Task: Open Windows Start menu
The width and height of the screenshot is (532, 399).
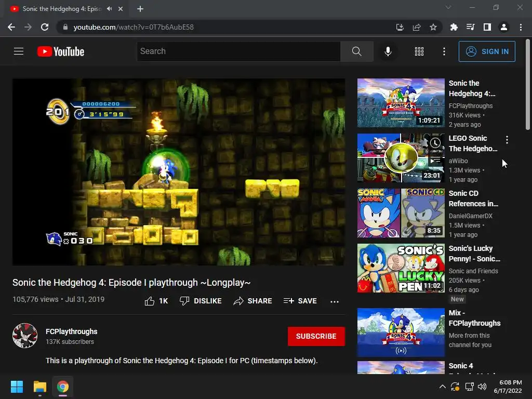Action: pos(17,387)
